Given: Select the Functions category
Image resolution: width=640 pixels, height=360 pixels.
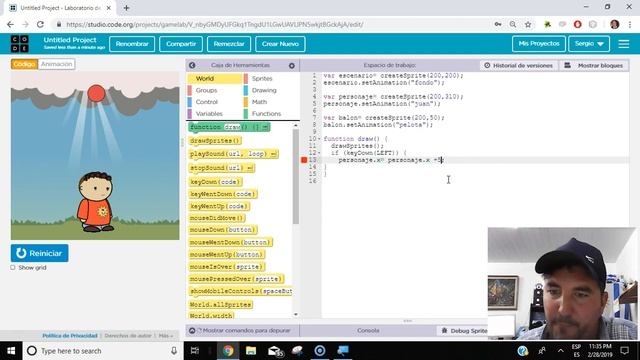Looking at the screenshot, I should click(271, 113).
